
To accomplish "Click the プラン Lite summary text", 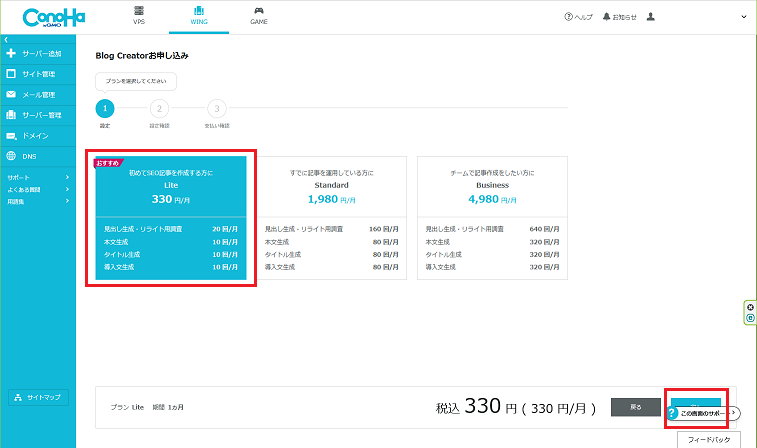I will (127, 407).
